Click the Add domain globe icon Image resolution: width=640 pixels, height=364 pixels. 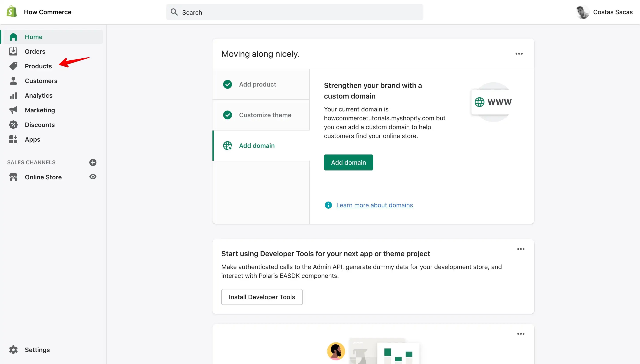click(x=228, y=146)
